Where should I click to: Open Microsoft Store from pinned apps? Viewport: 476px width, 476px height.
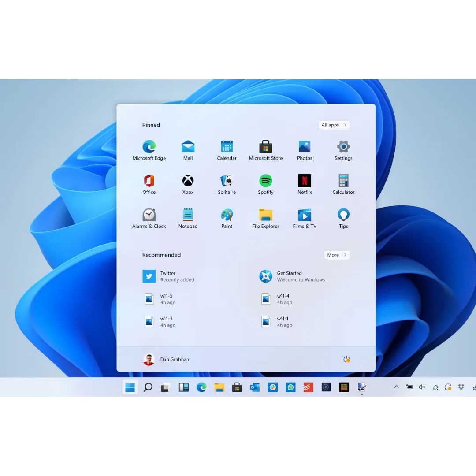[266, 151]
